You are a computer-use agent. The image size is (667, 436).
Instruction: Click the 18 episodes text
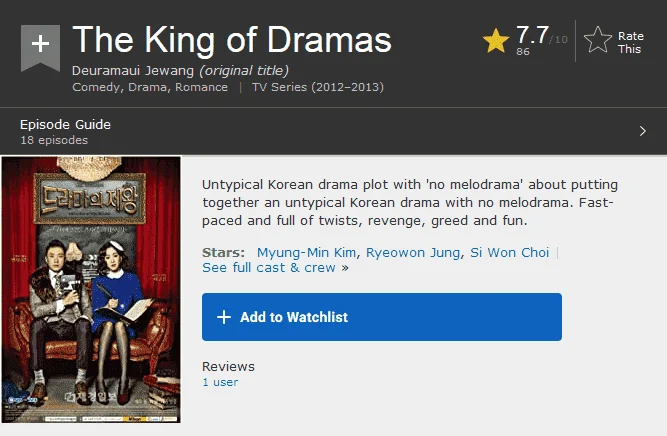[54, 140]
